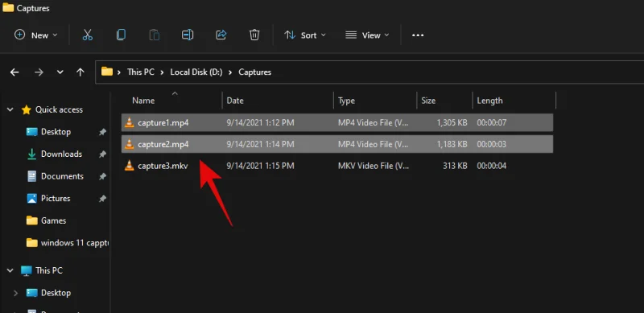Open recent locations dropdown chevron
This screenshot has width=644, height=313.
click(60, 72)
